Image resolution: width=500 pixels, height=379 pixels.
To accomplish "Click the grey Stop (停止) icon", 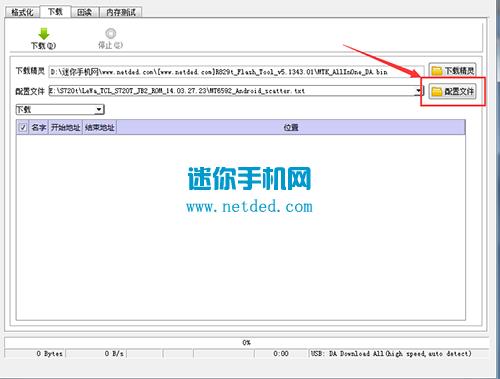I will tap(110, 33).
